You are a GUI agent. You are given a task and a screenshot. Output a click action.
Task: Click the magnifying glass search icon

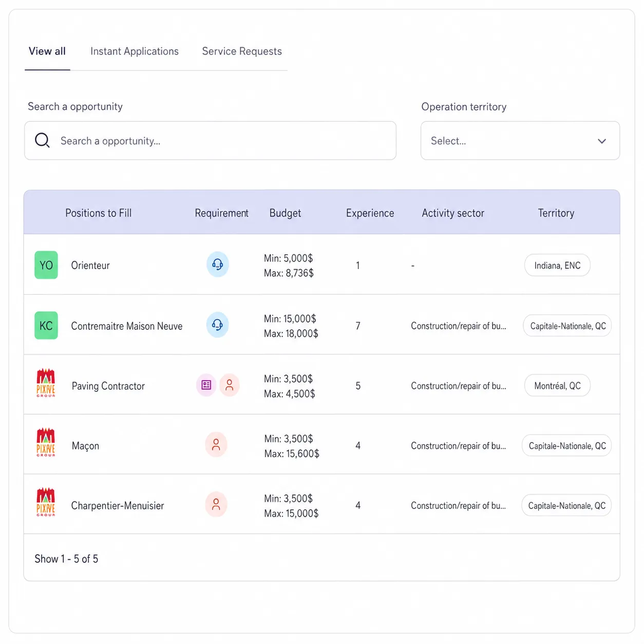(42, 140)
